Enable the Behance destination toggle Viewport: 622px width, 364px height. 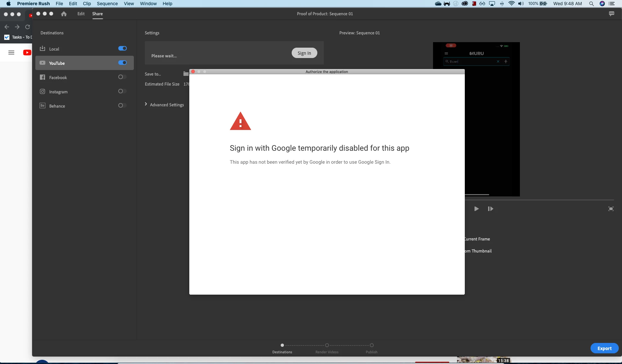122,105
